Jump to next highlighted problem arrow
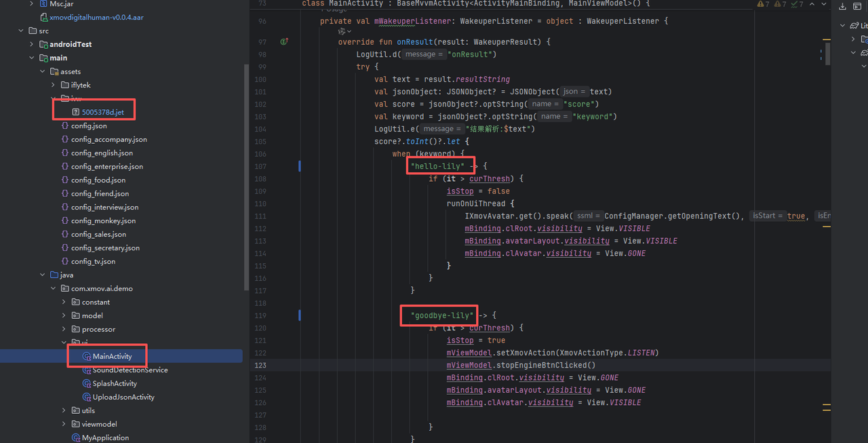868x443 pixels. pos(824,5)
